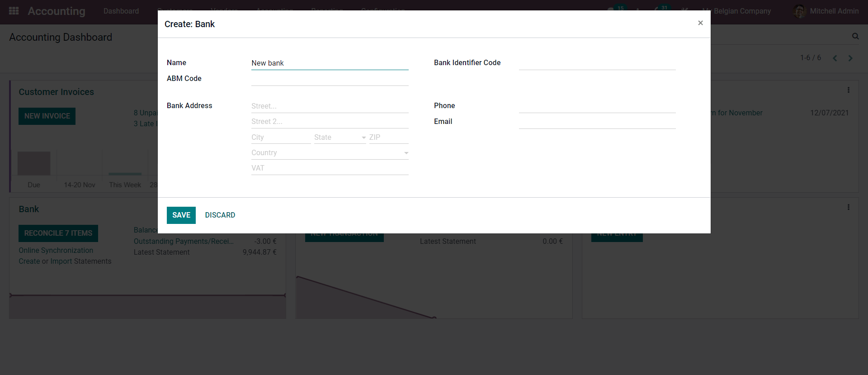Viewport: 868px width, 375px height.
Task: Open the Mitchell Admin user avatar
Action: [x=800, y=11]
